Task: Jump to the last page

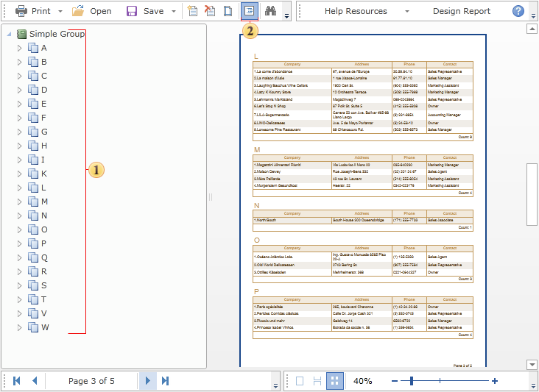Action: [166, 381]
